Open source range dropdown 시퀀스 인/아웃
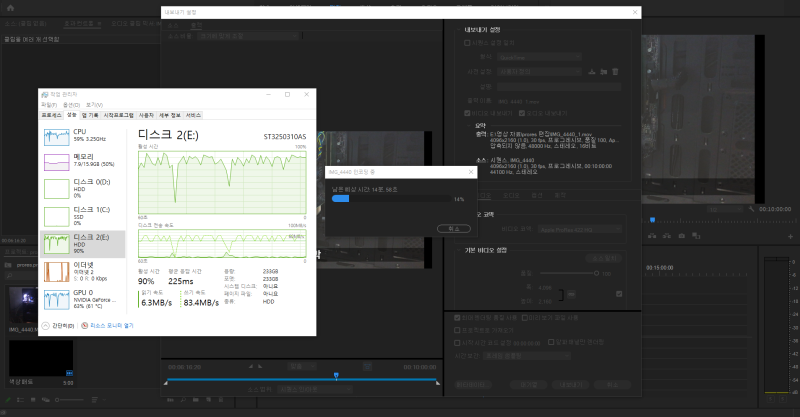The height and width of the screenshot is (417, 800). pos(315,389)
